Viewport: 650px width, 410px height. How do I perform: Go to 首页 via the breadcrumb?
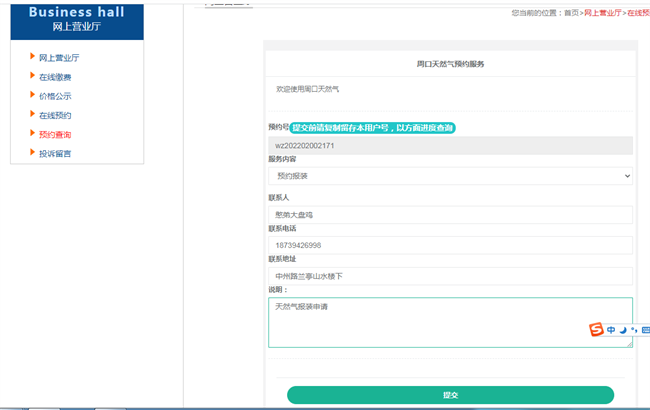point(571,13)
